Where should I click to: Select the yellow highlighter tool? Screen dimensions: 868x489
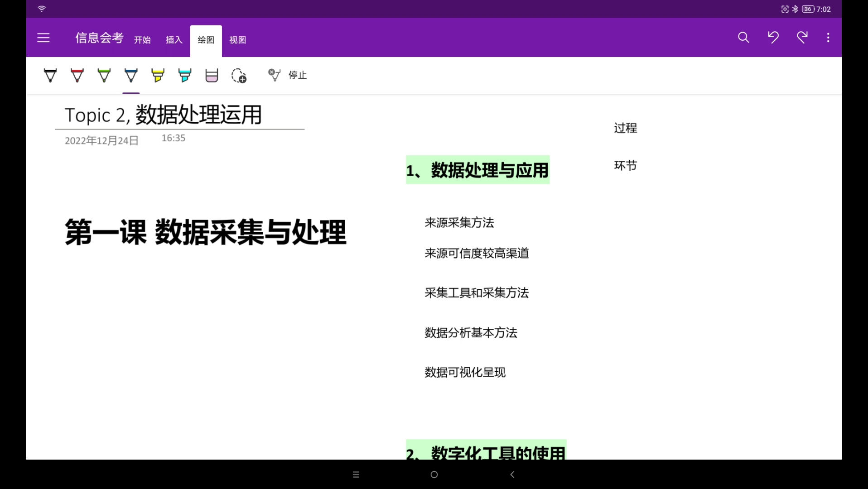coord(158,75)
